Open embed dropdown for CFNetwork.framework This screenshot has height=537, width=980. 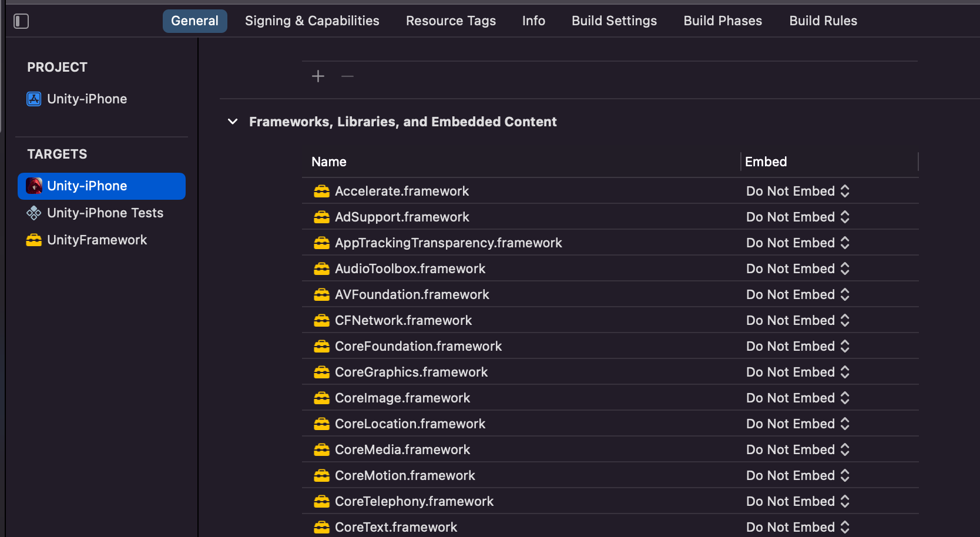click(797, 320)
